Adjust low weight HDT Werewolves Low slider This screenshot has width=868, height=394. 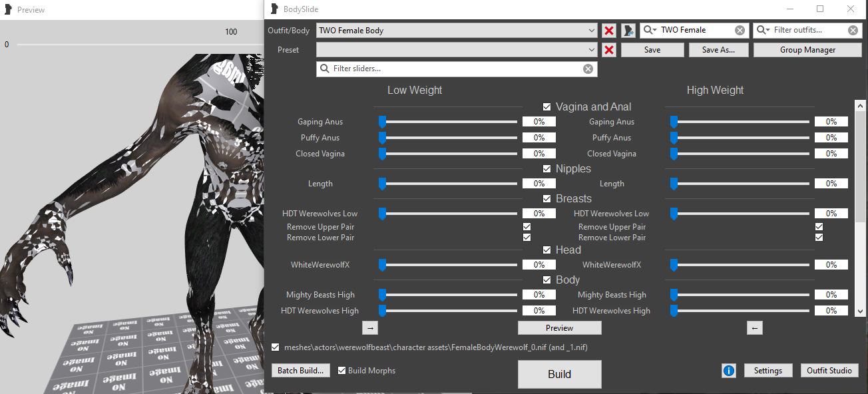[448, 214]
